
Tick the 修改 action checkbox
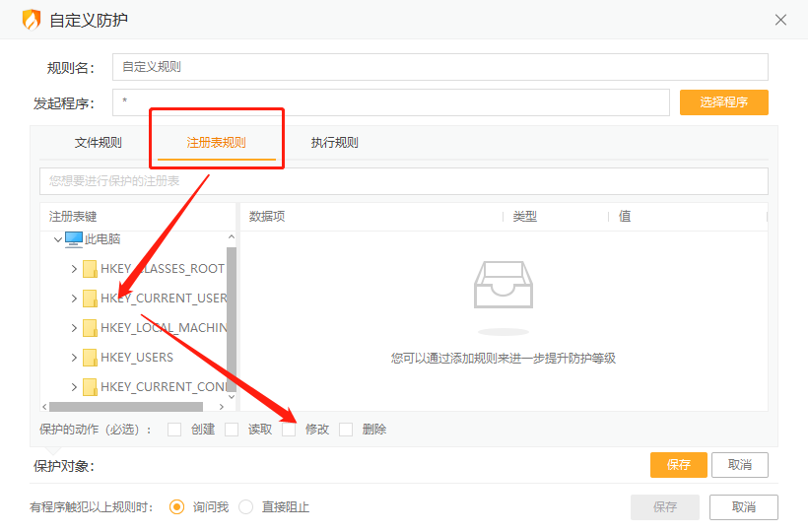pos(289,430)
